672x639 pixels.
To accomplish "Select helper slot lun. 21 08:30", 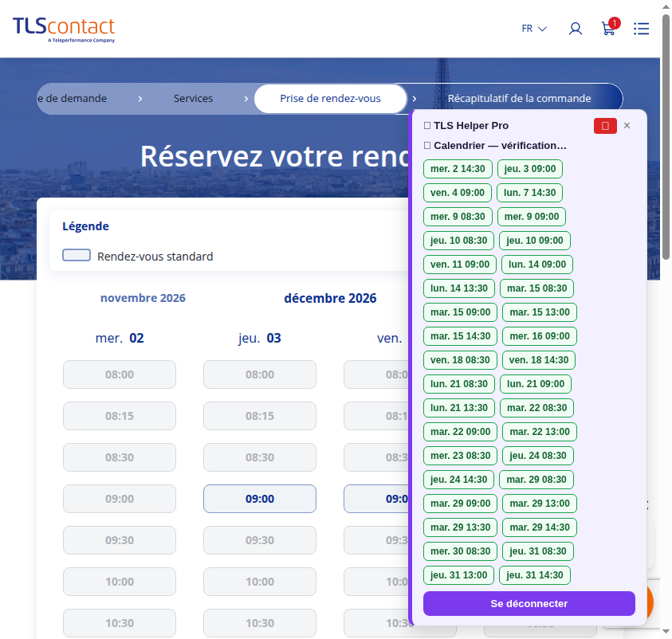I will [x=459, y=384].
